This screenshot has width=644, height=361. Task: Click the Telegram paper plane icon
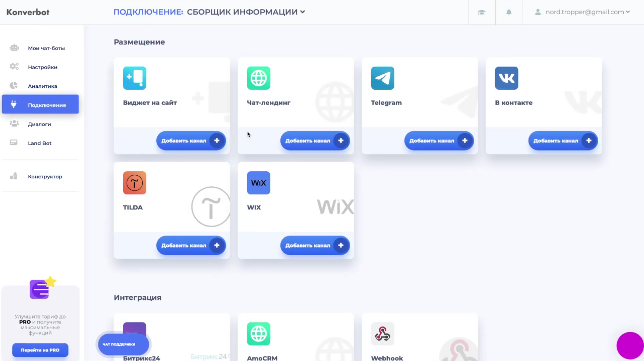383,78
